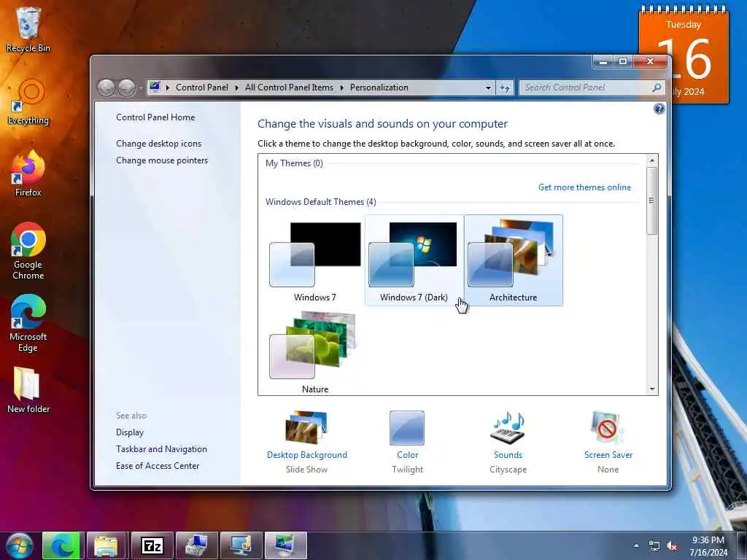
Task: Click the muted volume tray icon
Action: [672, 546]
